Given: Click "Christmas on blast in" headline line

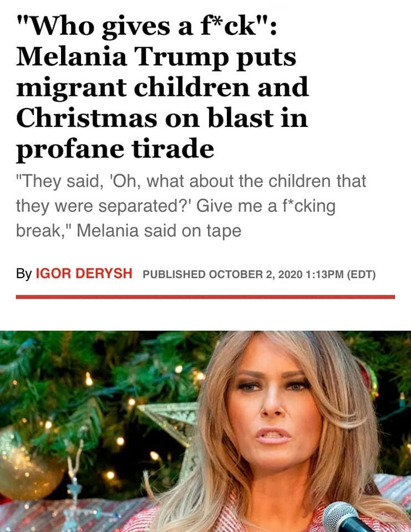Looking at the screenshot, I should [162, 118].
